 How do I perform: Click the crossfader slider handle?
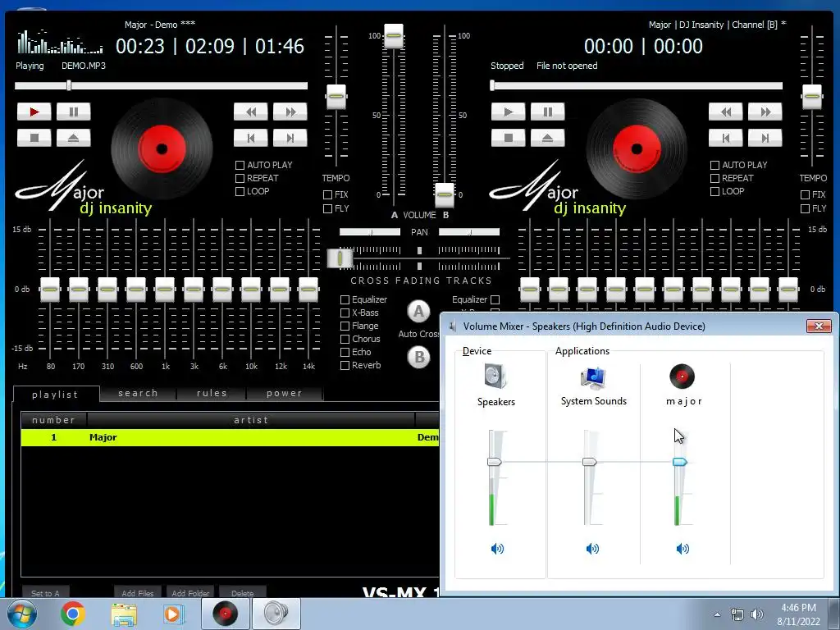(x=340, y=258)
